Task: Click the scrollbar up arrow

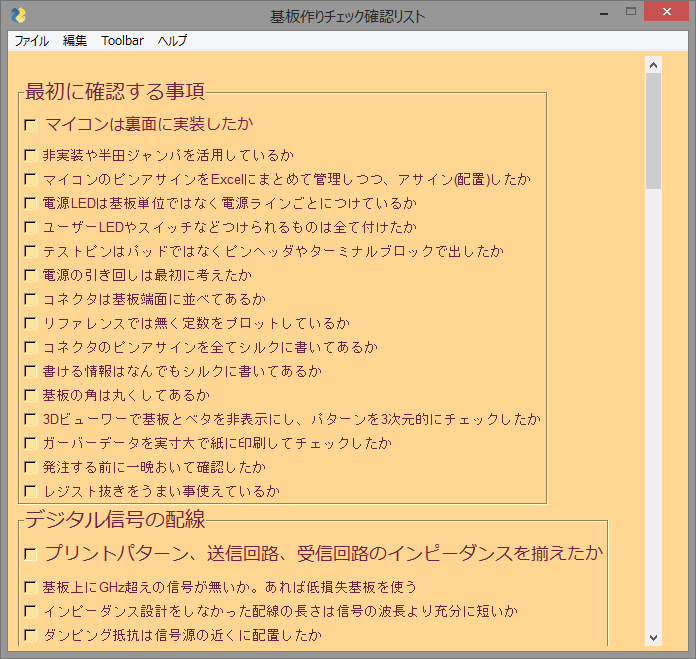Action: [653, 65]
